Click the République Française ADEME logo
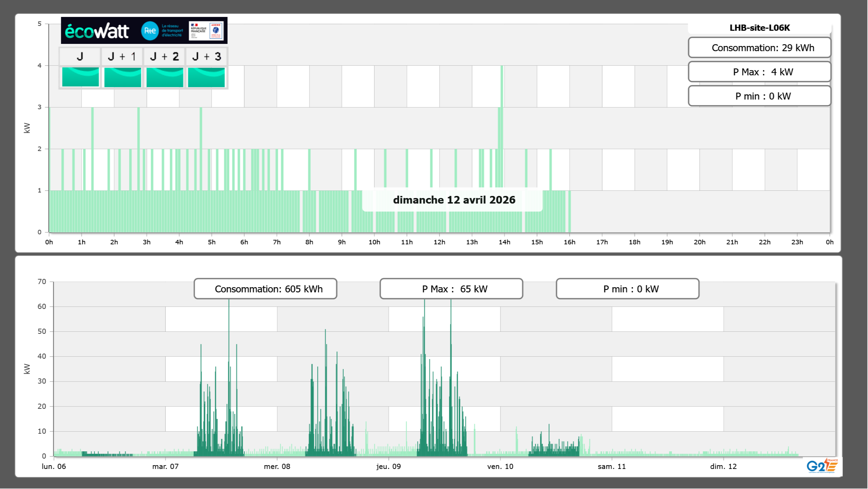 click(x=206, y=31)
